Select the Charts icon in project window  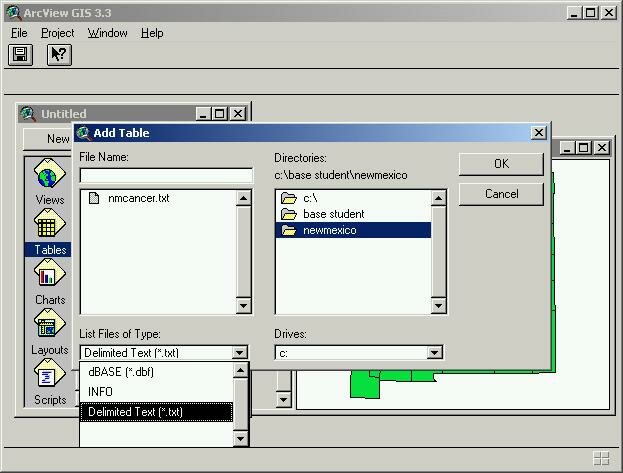(x=49, y=273)
